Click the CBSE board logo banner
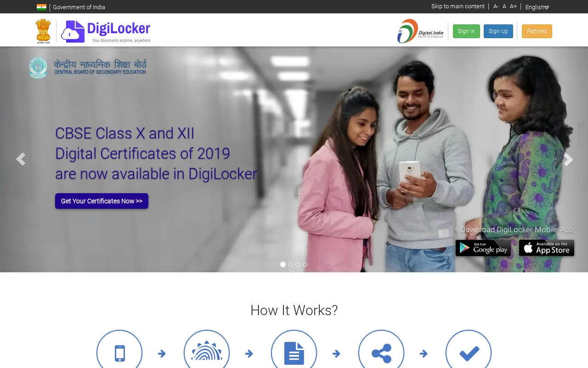 (88, 68)
